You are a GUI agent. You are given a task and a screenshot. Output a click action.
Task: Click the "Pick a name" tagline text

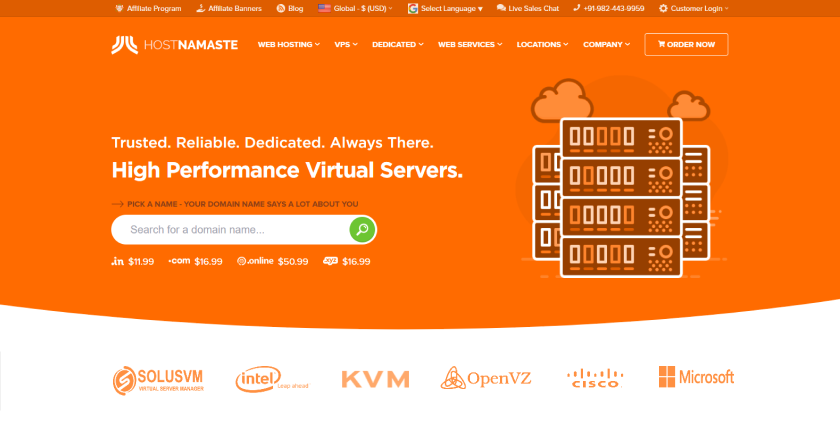coord(243,204)
